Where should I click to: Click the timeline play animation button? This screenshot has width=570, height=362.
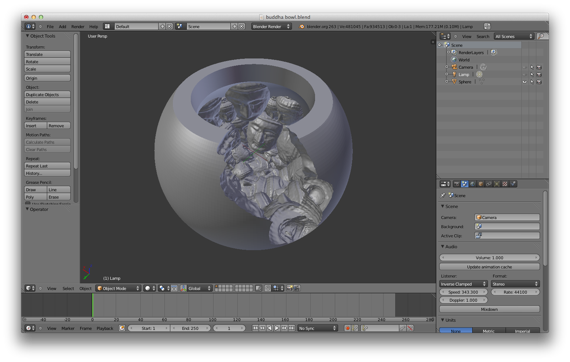pyautogui.click(x=277, y=328)
